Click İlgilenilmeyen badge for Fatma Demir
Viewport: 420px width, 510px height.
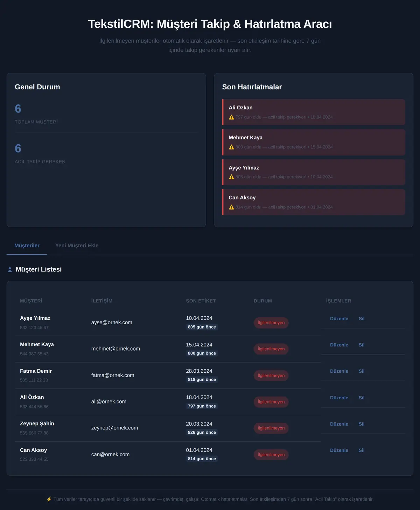point(271,375)
